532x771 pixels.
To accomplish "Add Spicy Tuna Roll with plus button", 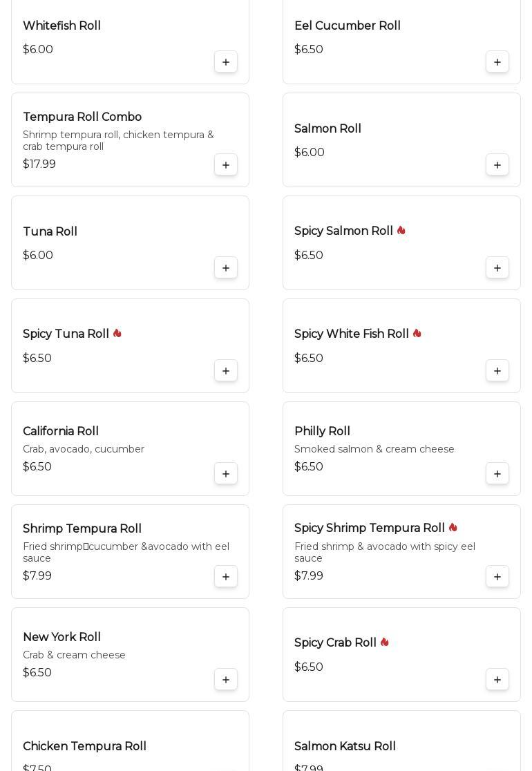I will click(x=226, y=371).
